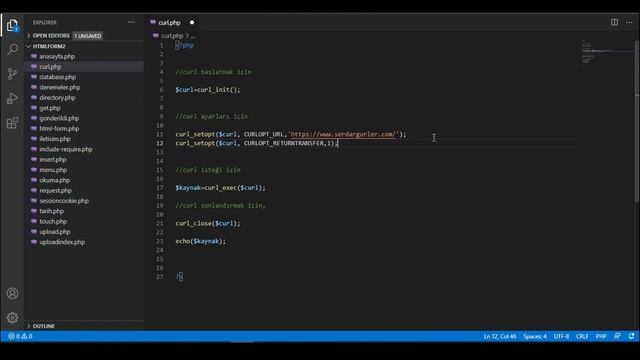The image size is (640, 360).
Task: Place cursor on line 17 curl_exec line
Action: pos(220,188)
